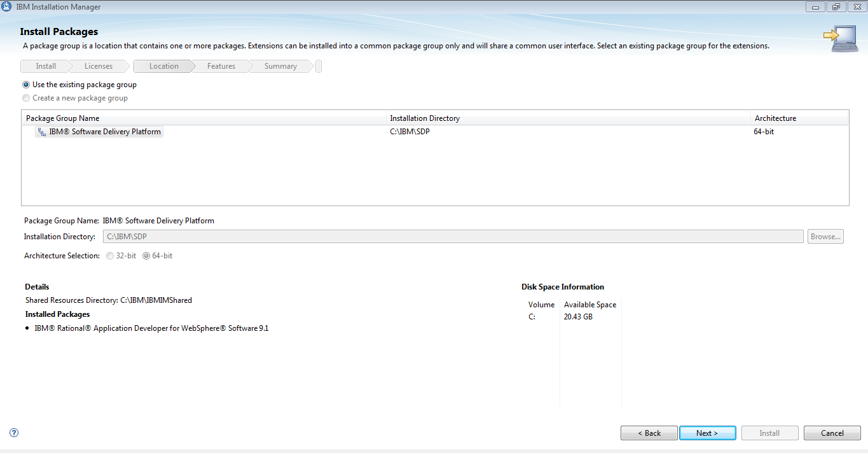This screenshot has width=868, height=453.
Task: Click the Disk Space Information heading
Action: (563, 287)
